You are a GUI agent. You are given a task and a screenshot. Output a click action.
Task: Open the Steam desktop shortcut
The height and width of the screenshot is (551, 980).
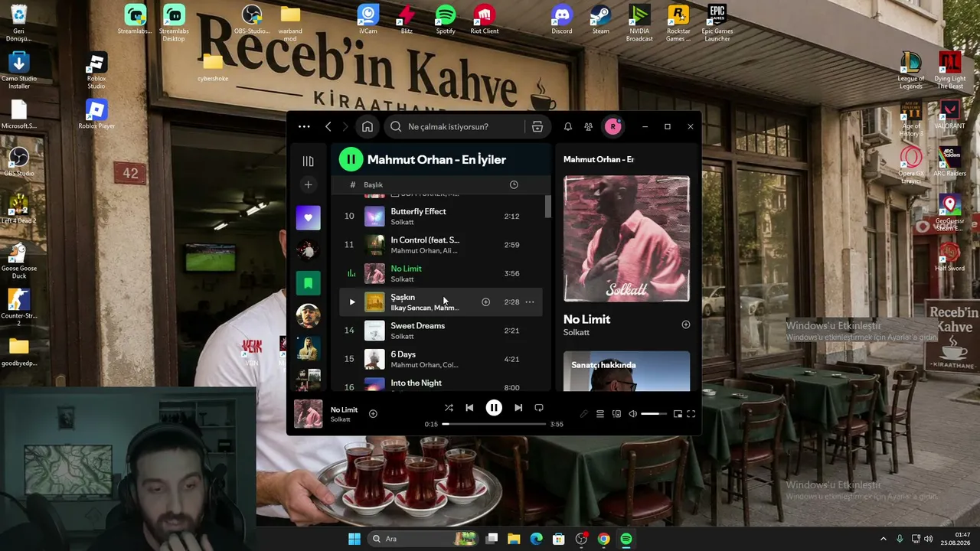click(600, 20)
